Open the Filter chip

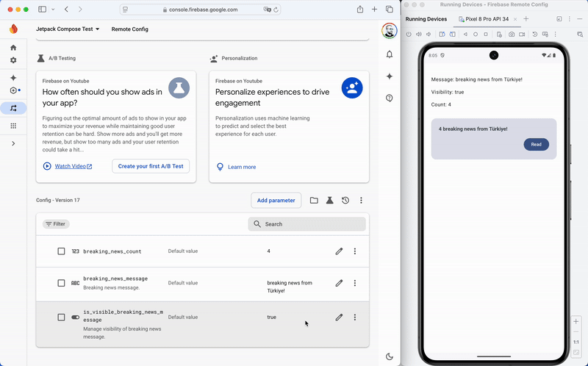[56, 224]
